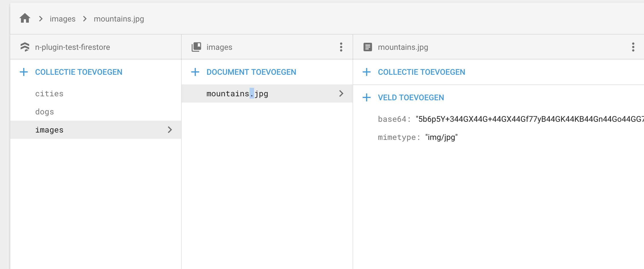The image size is (644, 269).
Task: Click COLLECTIE TOEVOEGEN in the document panel
Action: click(421, 72)
